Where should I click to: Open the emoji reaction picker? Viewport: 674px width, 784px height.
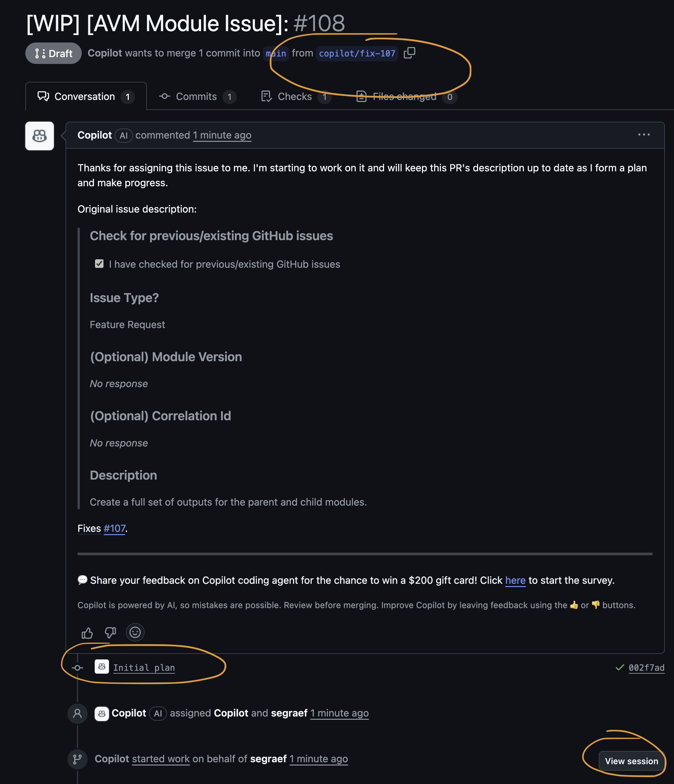pos(135,632)
